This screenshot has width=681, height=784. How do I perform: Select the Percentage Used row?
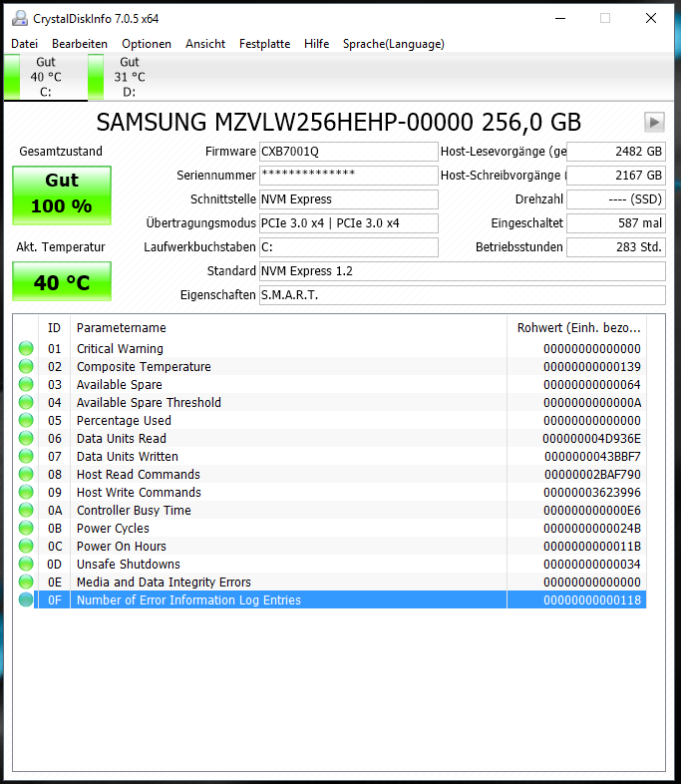click(330, 421)
